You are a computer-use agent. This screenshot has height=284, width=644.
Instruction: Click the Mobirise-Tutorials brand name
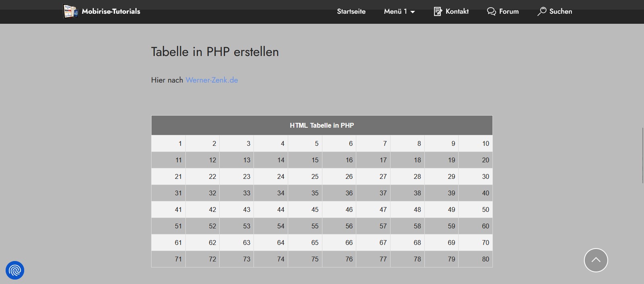pos(111,11)
